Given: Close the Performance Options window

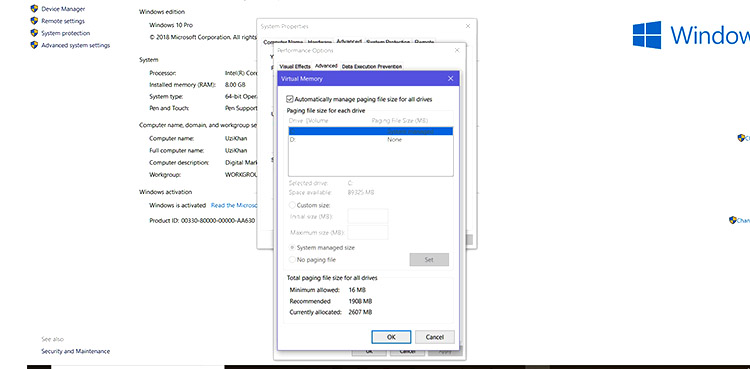Looking at the screenshot, I should tap(457, 50).
